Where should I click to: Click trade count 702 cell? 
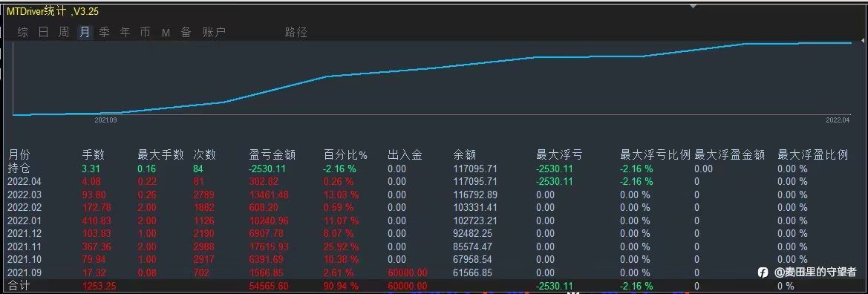(201, 272)
